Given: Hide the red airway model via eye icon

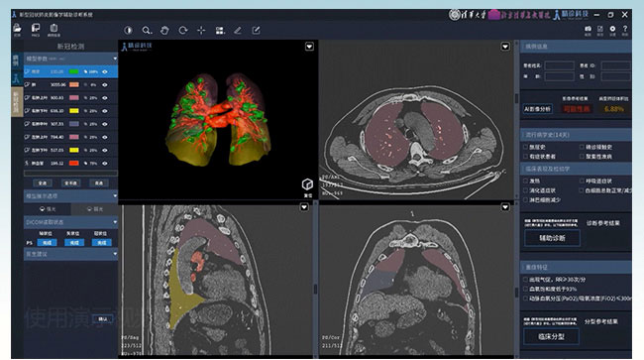Looking at the screenshot, I should point(105,164).
